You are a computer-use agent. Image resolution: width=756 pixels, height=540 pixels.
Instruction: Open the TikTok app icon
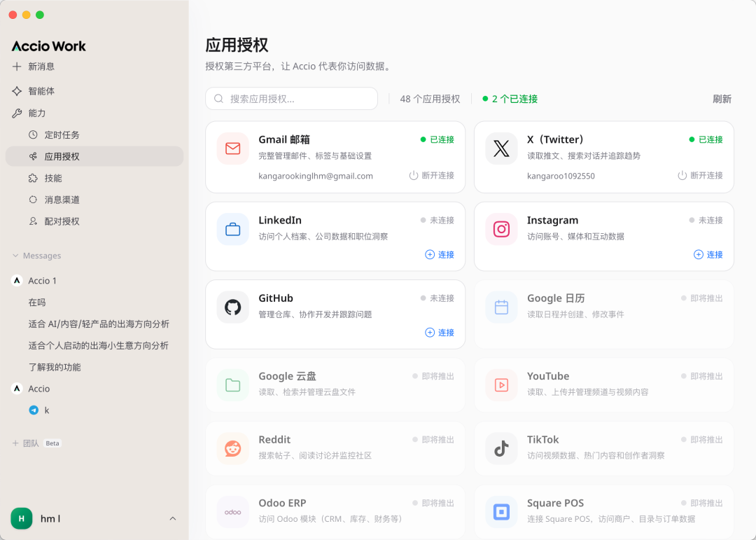coord(501,448)
